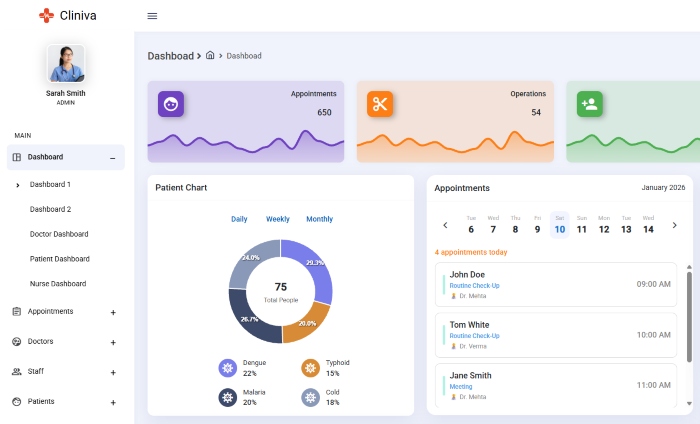Click Routine Check-Up link under Tom White

point(474,336)
